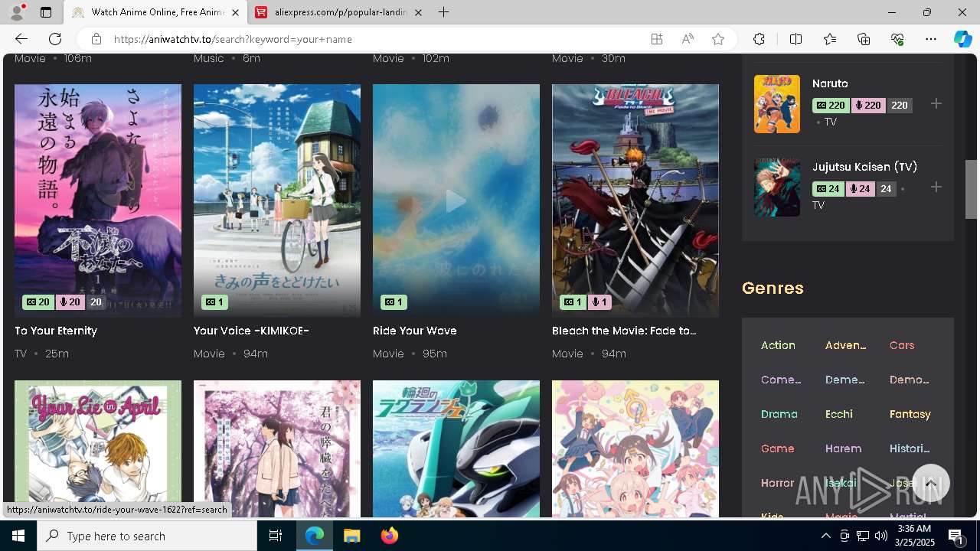
Task: Select Ecchi genre
Action: [839, 414]
